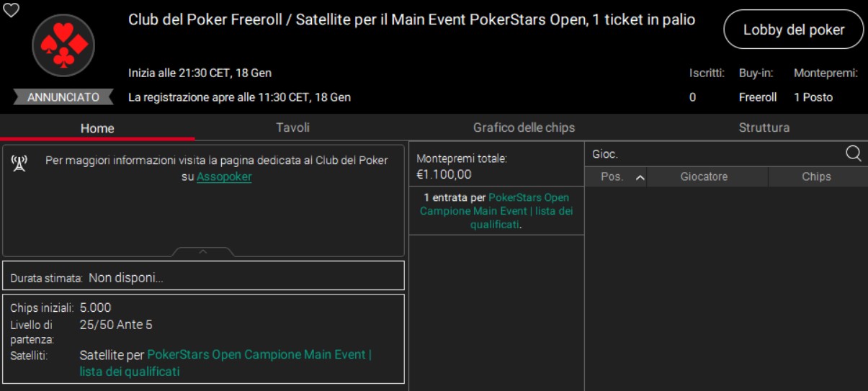868x391 pixels.
Task: Open PokerStars Open Campione link under Montepremi totale
Action: [x=528, y=197]
